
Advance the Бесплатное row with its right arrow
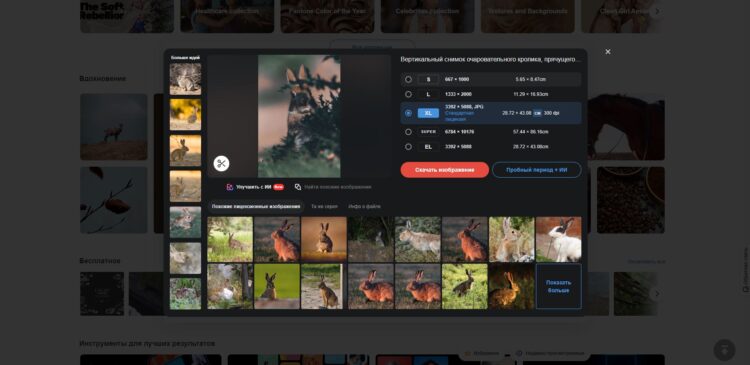(657, 294)
